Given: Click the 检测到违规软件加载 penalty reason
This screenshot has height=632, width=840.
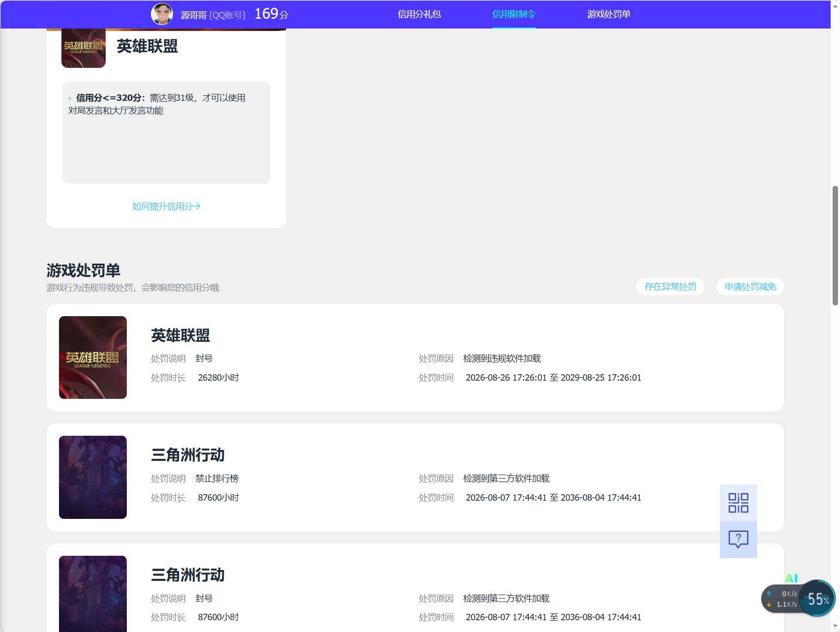Looking at the screenshot, I should [x=502, y=359].
